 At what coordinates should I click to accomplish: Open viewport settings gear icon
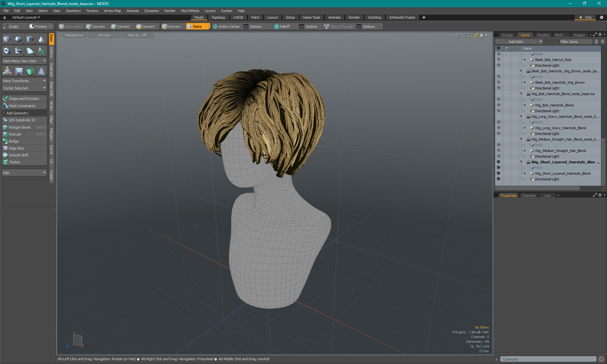[481, 35]
